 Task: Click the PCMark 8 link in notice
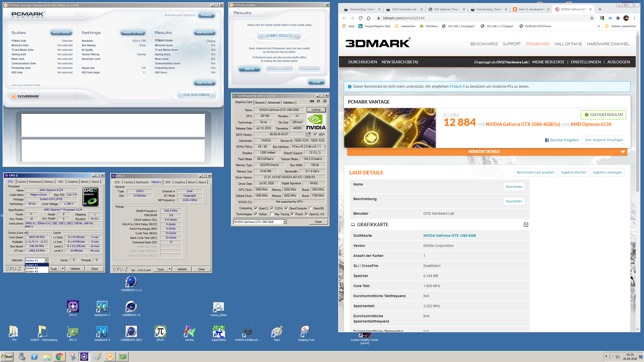tap(457, 86)
